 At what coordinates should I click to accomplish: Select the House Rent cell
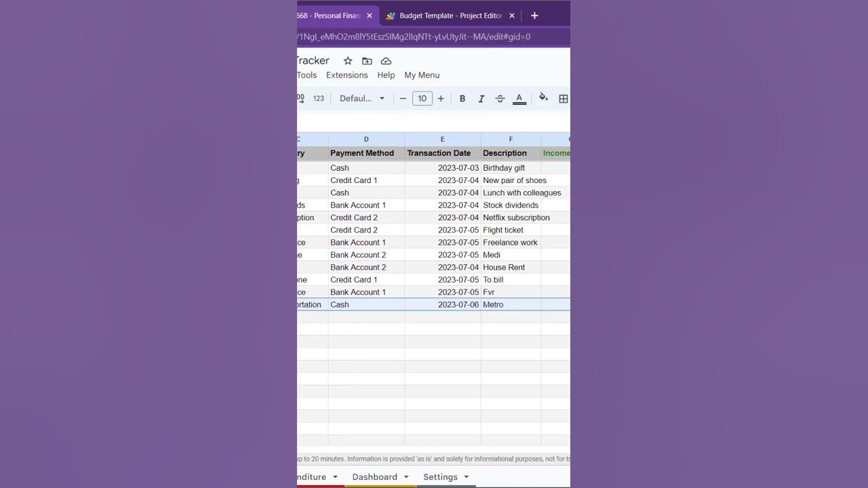click(x=511, y=267)
